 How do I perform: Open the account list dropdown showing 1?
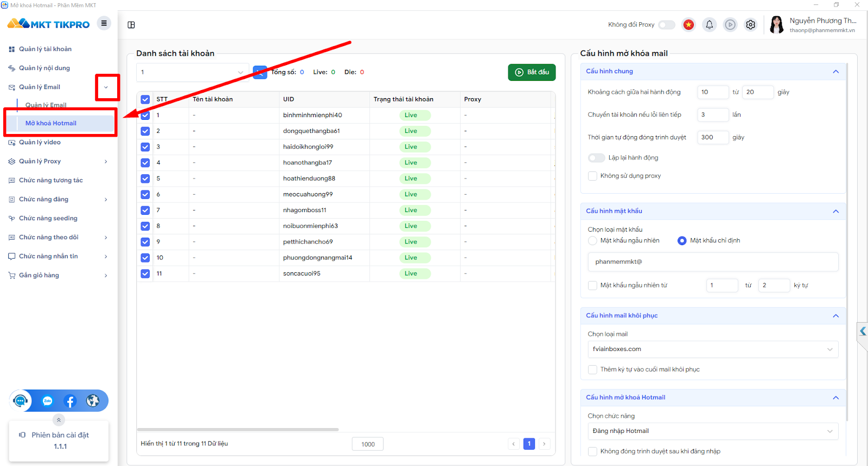[193, 72]
